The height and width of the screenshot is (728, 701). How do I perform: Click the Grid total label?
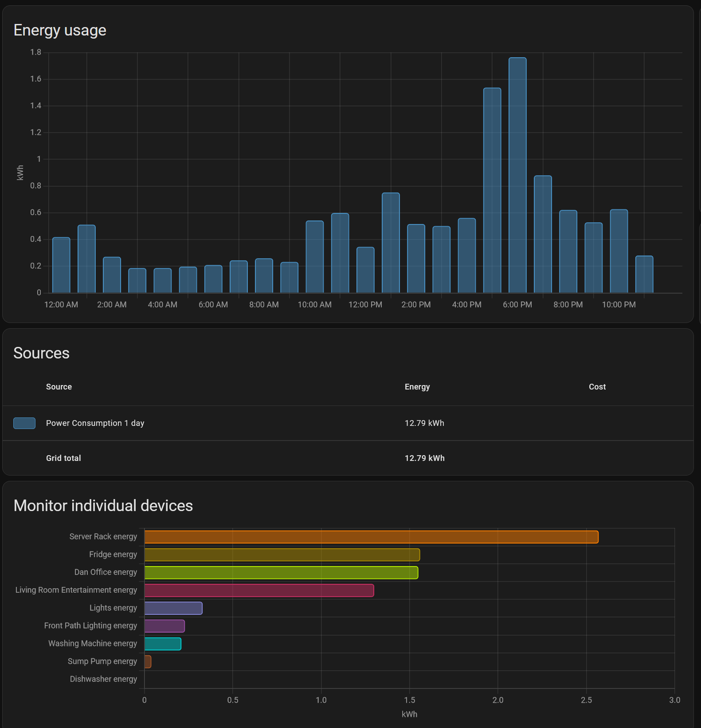[x=63, y=458]
